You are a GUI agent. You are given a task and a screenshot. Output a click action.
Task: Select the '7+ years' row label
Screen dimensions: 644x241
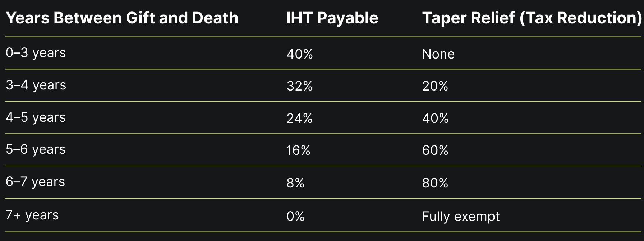point(32,215)
